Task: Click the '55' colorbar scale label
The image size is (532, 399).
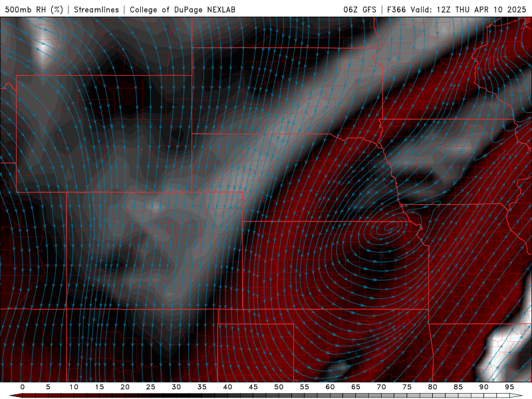Action: pos(305,387)
